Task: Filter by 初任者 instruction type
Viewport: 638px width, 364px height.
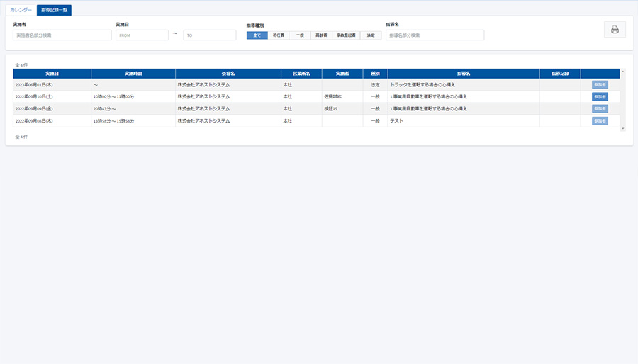Action: [279, 35]
